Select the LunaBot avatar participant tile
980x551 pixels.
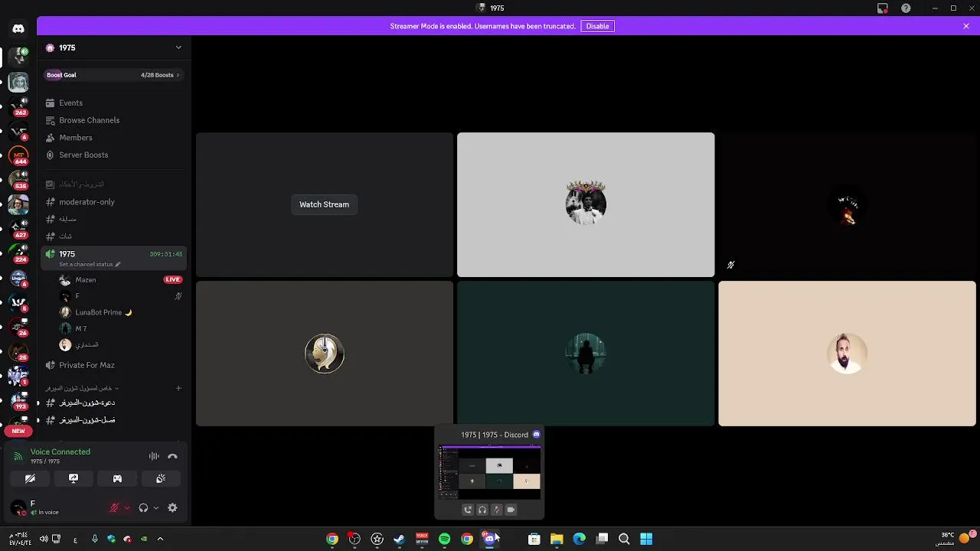click(x=325, y=354)
